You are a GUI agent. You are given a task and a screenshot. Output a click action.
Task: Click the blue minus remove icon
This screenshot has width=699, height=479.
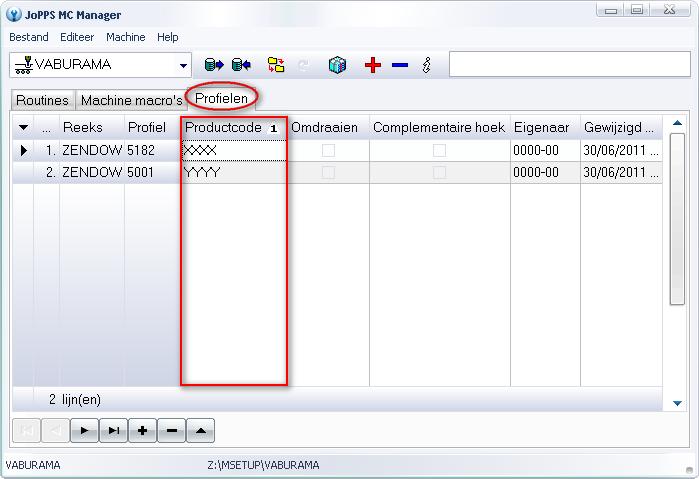click(x=400, y=65)
